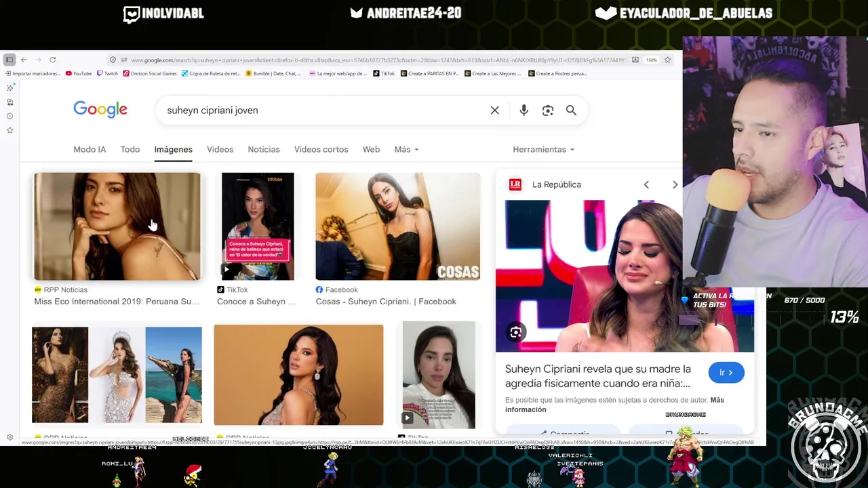Image resolution: width=868 pixels, height=488 pixels.
Task: Reload the page with the refresh icon
Action: pyautogui.click(x=52, y=60)
